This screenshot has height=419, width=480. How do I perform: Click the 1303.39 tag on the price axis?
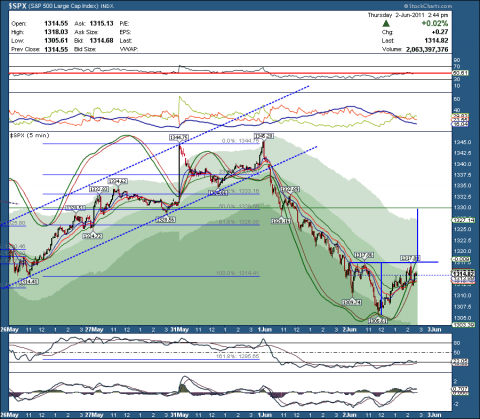(x=462, y=325)
